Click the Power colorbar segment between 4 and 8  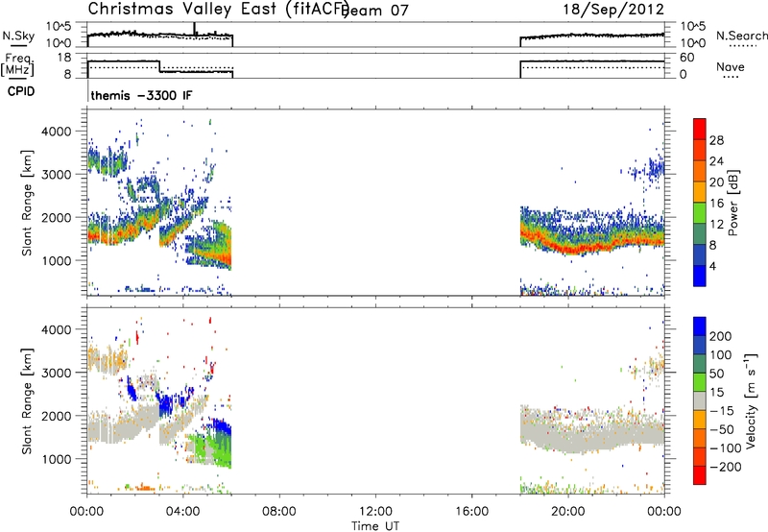[x=700, y=254]
